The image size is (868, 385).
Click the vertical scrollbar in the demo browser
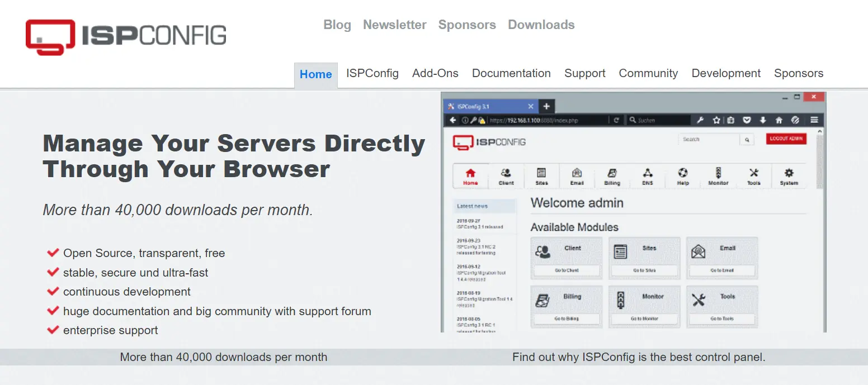[819, 162]
